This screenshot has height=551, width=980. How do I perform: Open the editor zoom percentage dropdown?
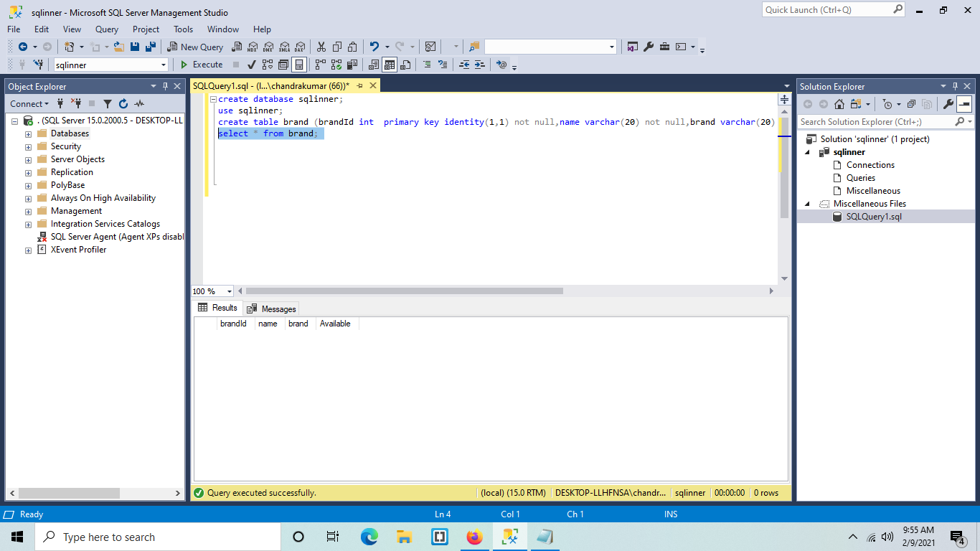[x=227, y=291]
